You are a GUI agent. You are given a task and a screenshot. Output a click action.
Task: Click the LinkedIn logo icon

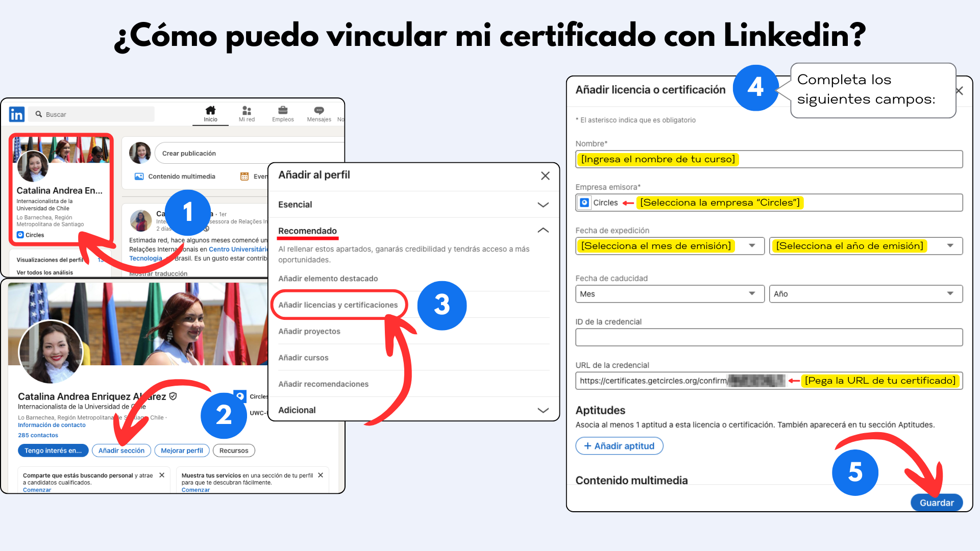tap(16, 114)
